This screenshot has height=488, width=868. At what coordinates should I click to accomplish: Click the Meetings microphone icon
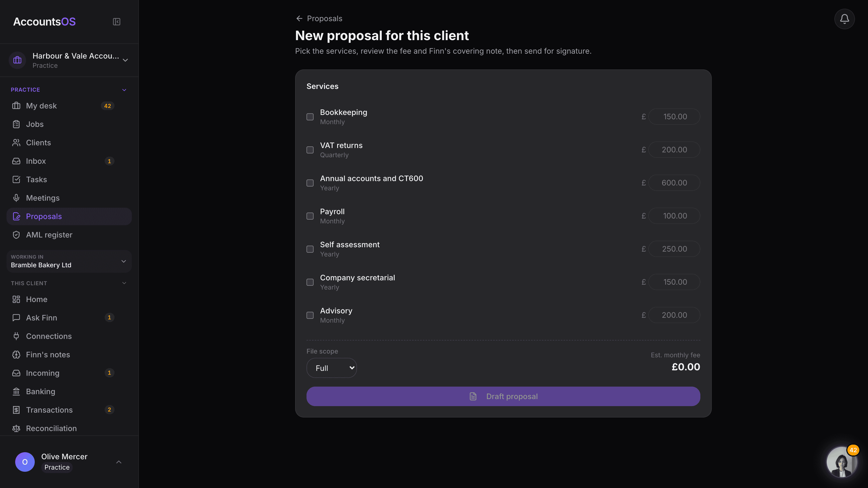tap(16, 198)
